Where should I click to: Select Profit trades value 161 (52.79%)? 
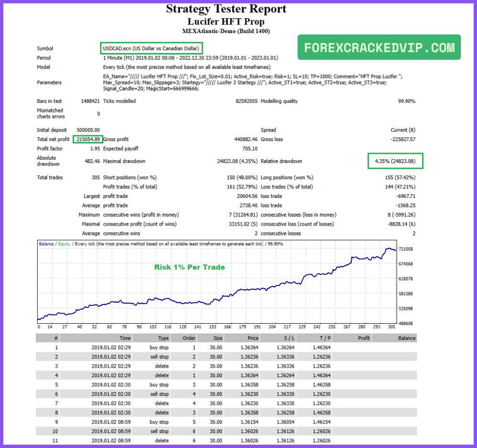point(242,186)
